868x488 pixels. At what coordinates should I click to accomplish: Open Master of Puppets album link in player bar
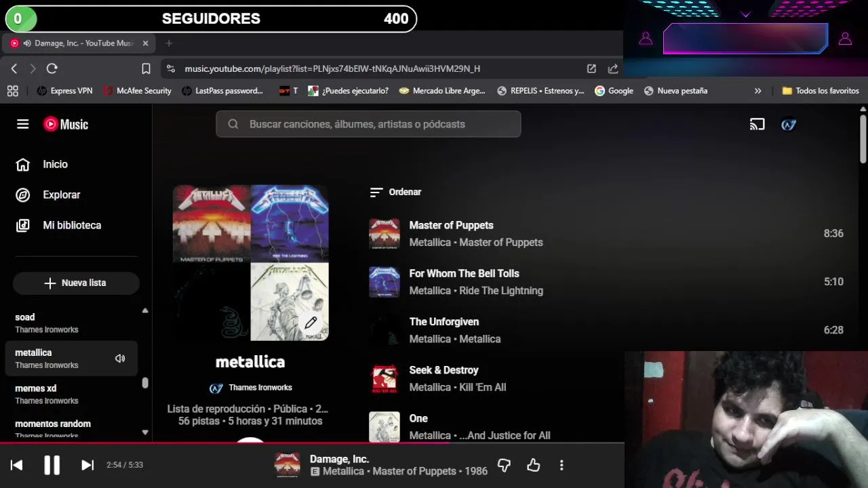414,472
